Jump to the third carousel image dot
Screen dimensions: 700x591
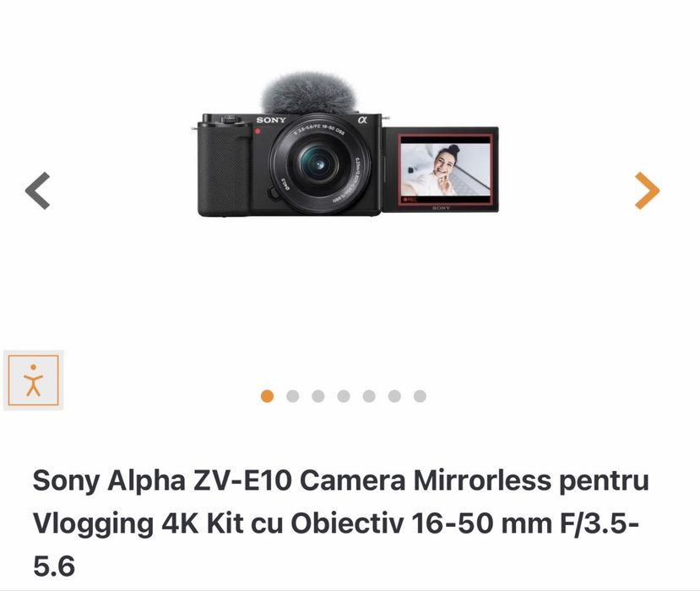tap(317, 396)
